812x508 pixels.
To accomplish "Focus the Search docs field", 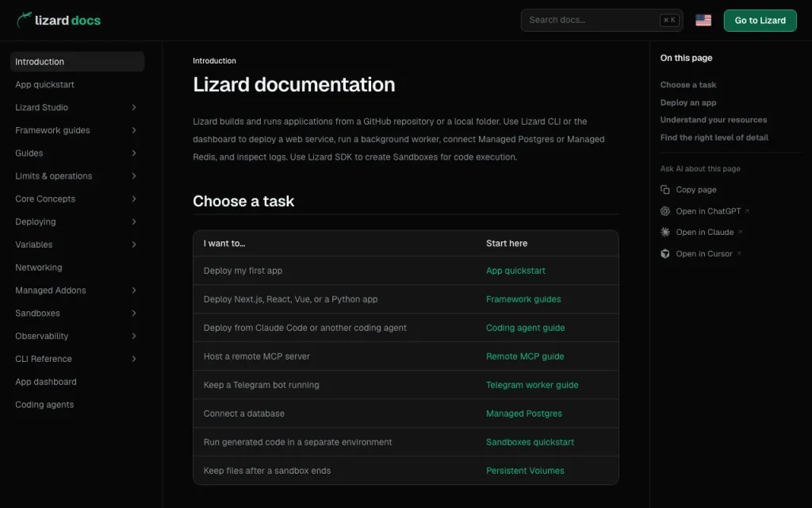I will (602, 20).
